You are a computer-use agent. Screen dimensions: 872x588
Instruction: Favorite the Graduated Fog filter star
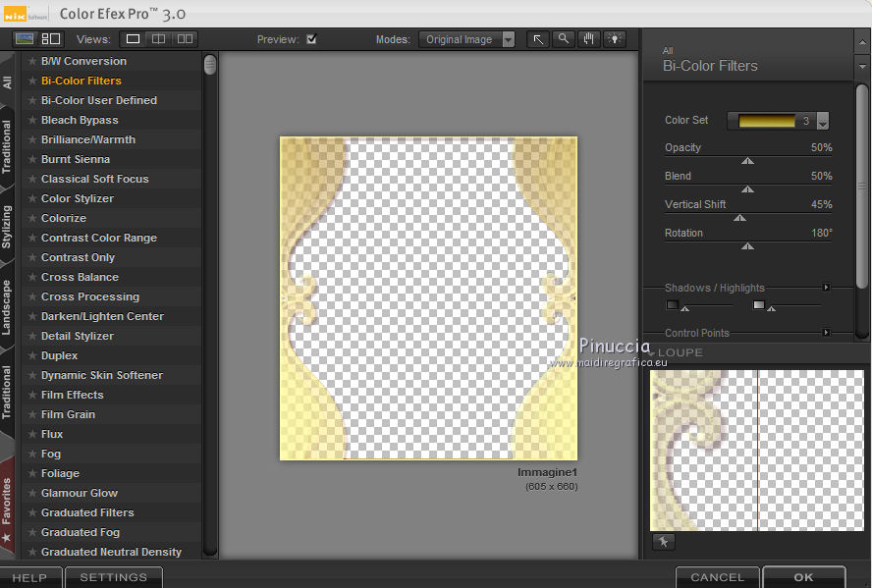[x=32, y=532]
